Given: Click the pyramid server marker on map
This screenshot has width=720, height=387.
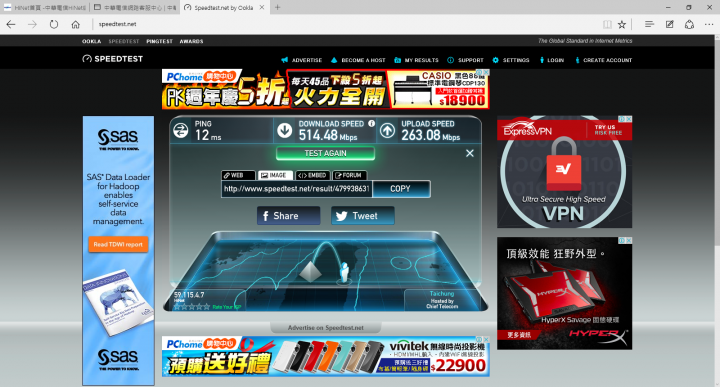Looking at the screenshot, I should tap(310, 271).
